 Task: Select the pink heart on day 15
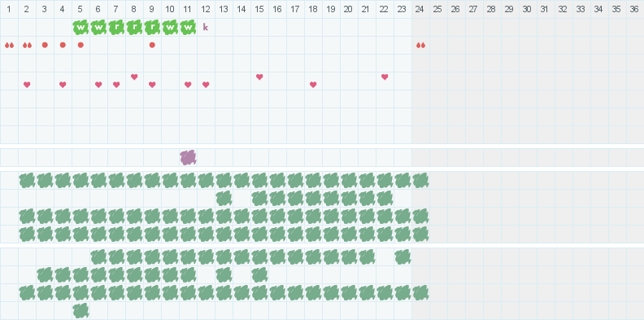(259, 77)
